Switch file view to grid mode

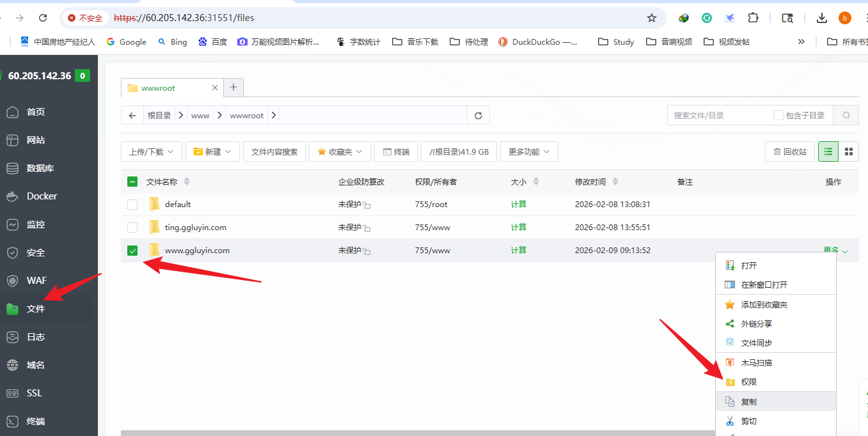[x=849, y=152]
